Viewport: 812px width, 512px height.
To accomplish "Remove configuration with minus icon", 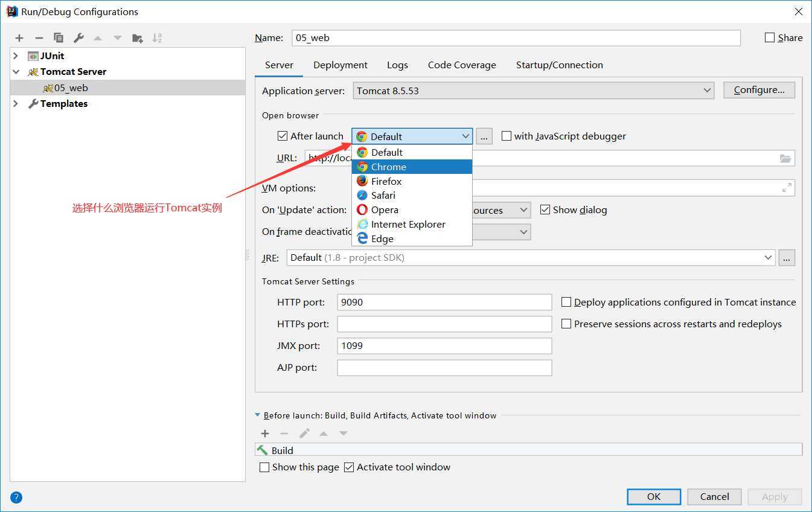I will pos(39,38).
